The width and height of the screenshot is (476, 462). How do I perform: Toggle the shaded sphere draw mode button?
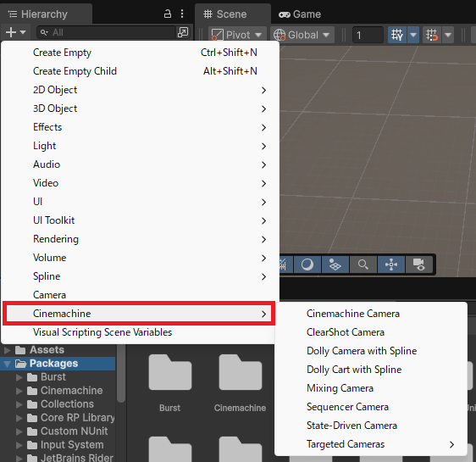(307, 264)
